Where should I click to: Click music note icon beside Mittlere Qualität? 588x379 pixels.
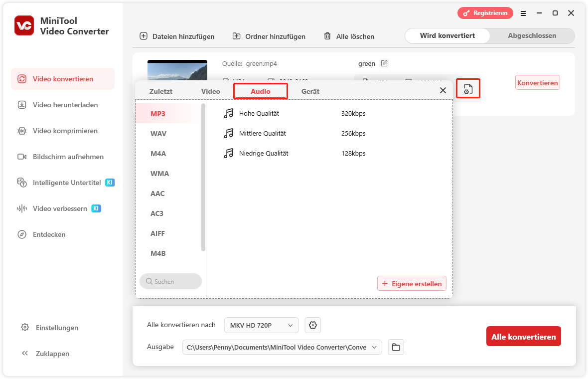(228, 133)
